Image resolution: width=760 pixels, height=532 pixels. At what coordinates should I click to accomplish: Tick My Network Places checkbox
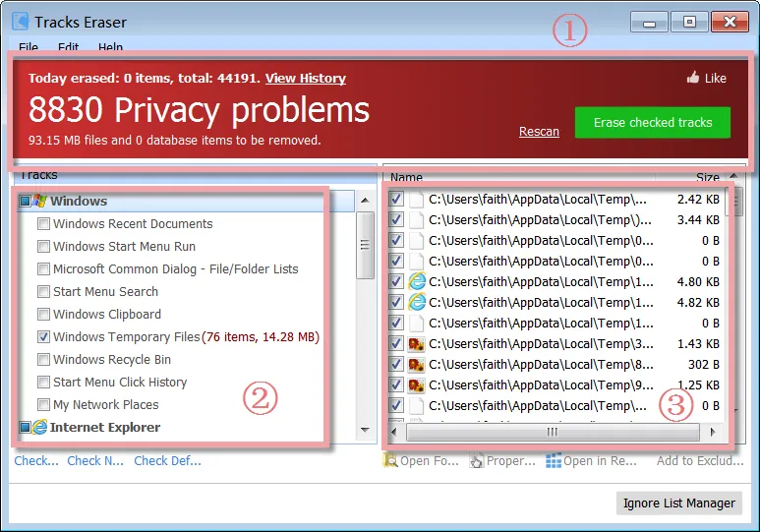[43, 404]
